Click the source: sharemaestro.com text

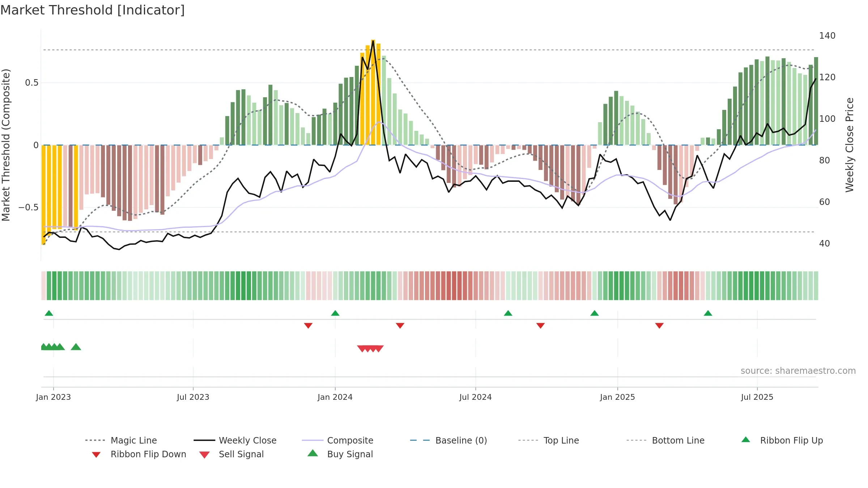click(x=798, y=371)
